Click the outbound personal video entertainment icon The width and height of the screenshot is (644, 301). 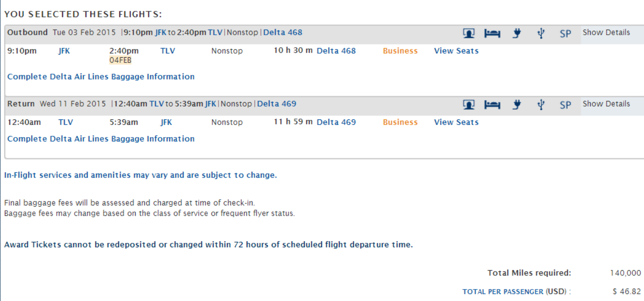[x=469, y=33]
